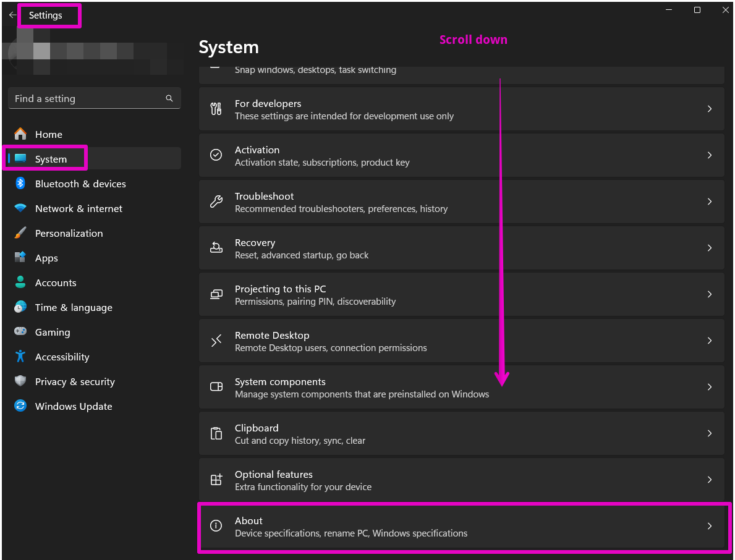Click the Troubleshoot title text
735x560 pixels.
coord(265,197)
